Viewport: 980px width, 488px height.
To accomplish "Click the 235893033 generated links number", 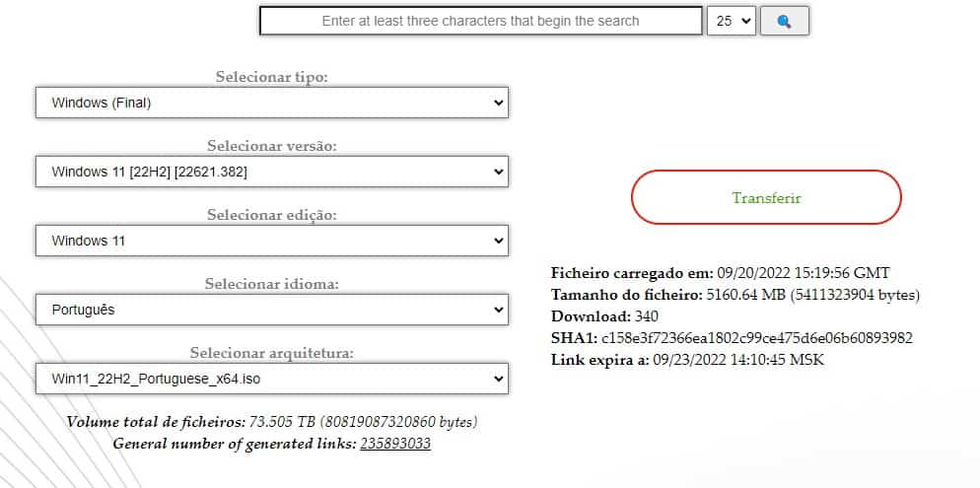I will (x=395, y=444).
